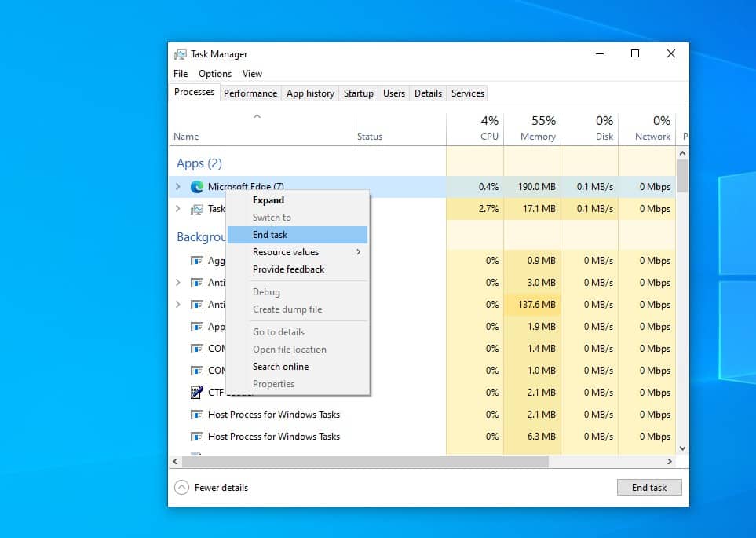The width and height of the screenshot is (756, 538).
Task: Click the App process row icon
Action: coord(197,328)
